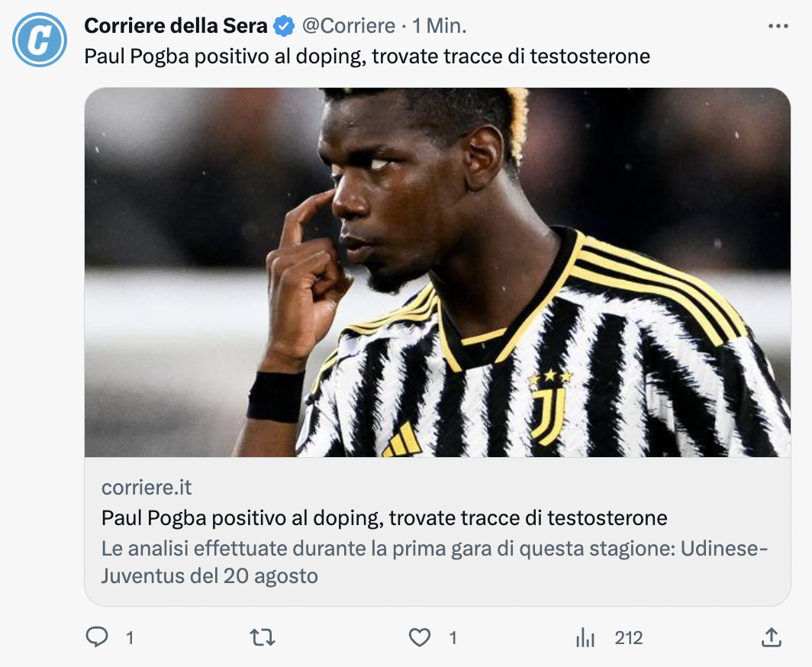The height and width of the screenshot is (667, 812).
Task: Click the "1 Min." timestamp
Action: [439, 26]
